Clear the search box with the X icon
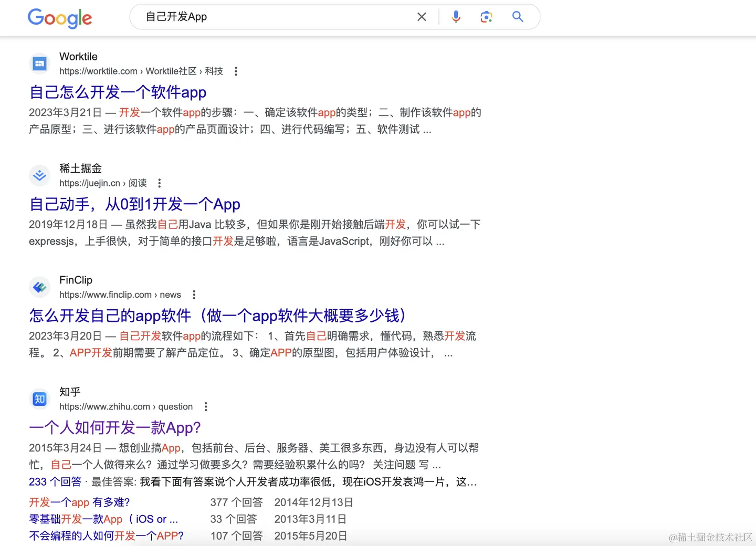 point(422,17)
